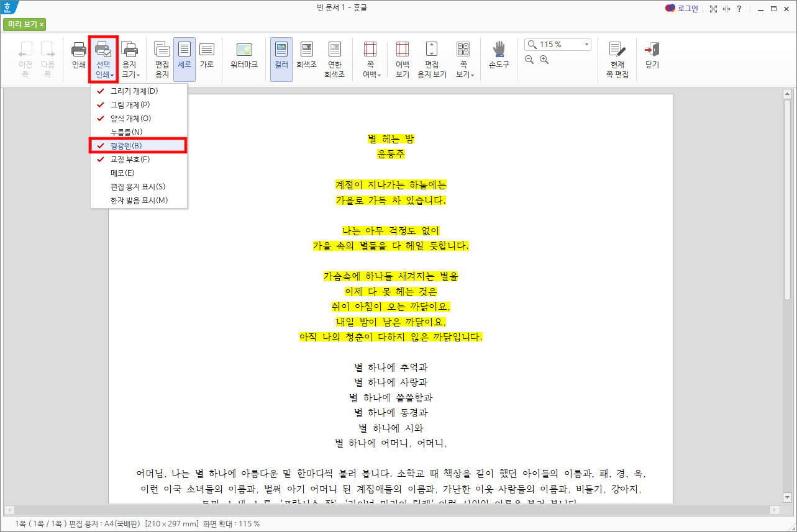The width and height of the screenshot is (797, 532).
Task: Click horizontal scrollbar right arrow
Action: [x=775, y=510]
